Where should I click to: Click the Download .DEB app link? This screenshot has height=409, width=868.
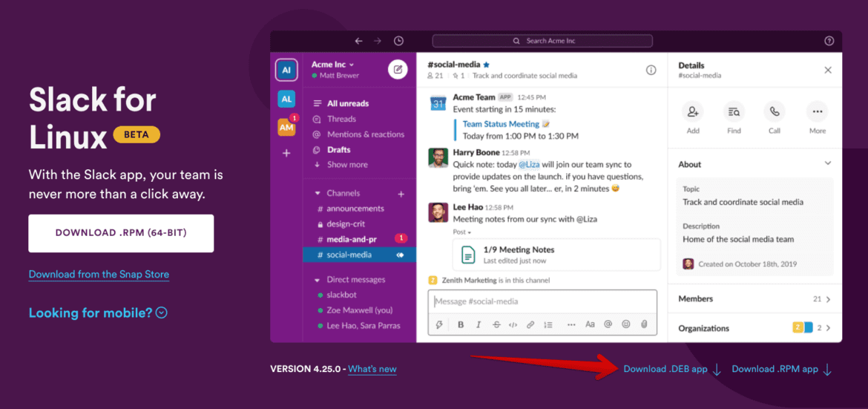click(x=665, y=369)
